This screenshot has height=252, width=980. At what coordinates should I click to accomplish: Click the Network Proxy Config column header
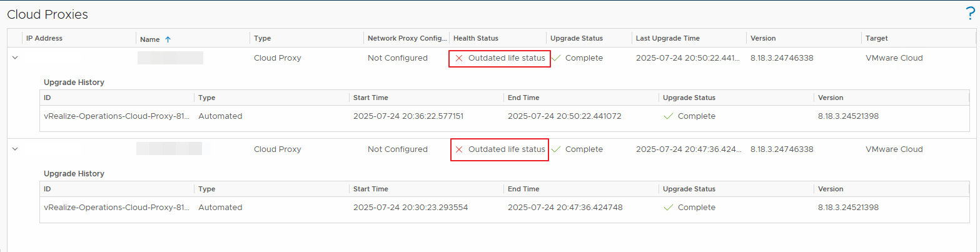coord(407,38)
